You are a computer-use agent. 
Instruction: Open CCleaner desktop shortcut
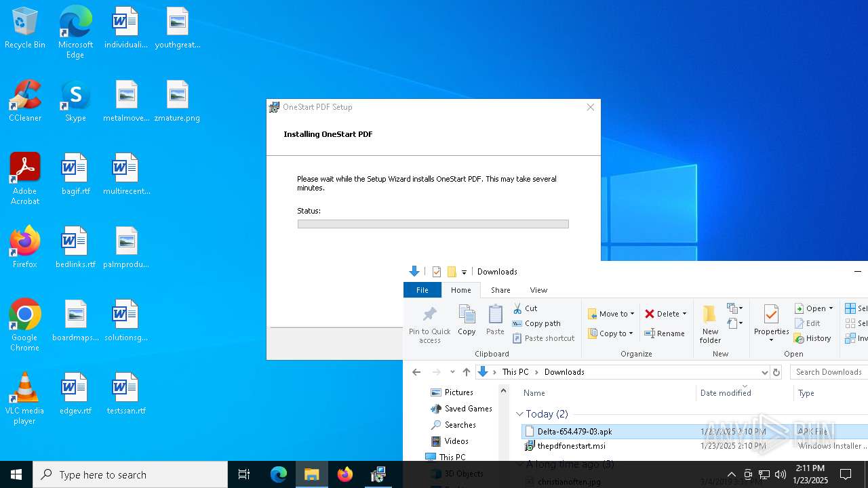[25, 101]
